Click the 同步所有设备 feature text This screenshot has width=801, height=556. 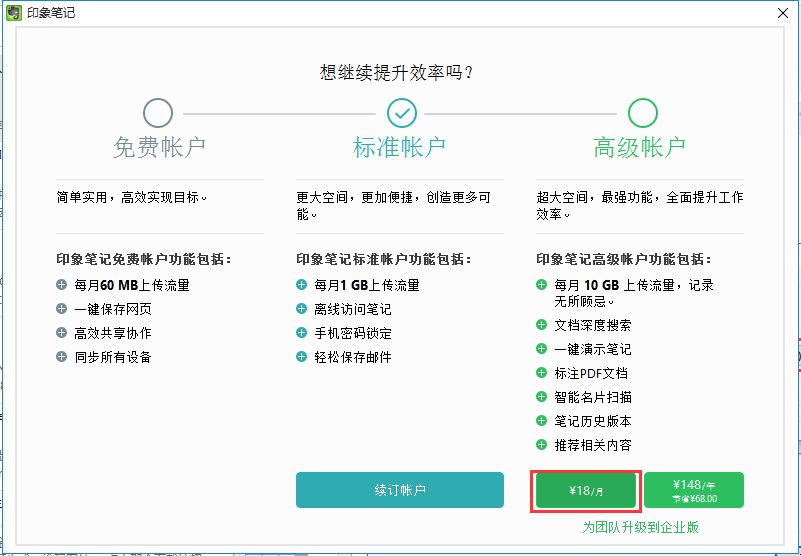point(113,357)
